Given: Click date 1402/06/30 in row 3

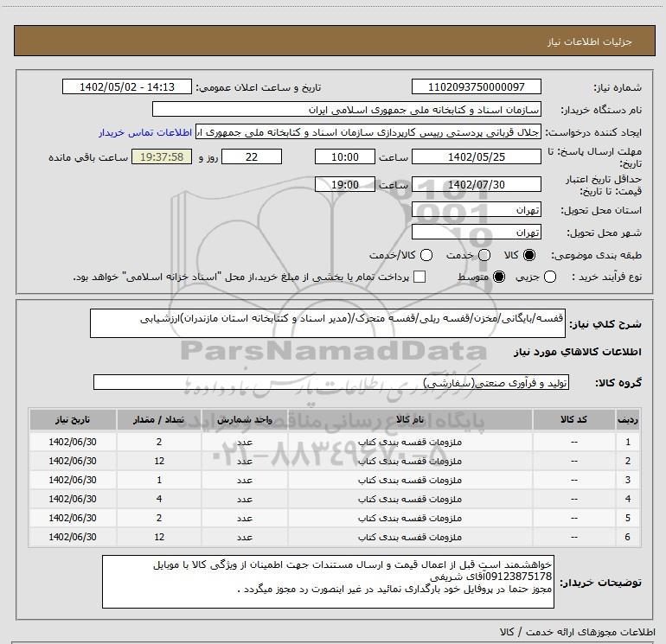Looking at the screenshot, I should point(73,480).
